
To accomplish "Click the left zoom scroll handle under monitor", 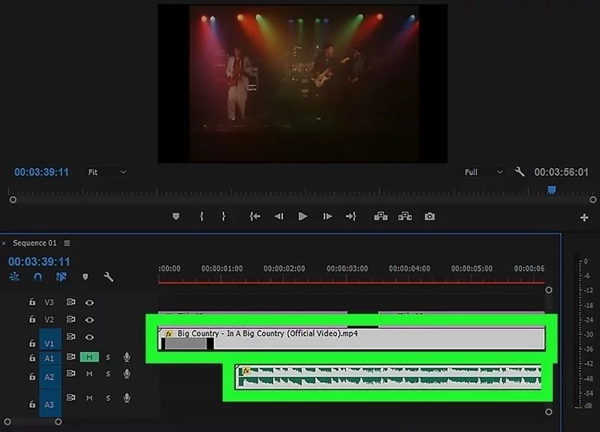I will [x=13, y=200].
